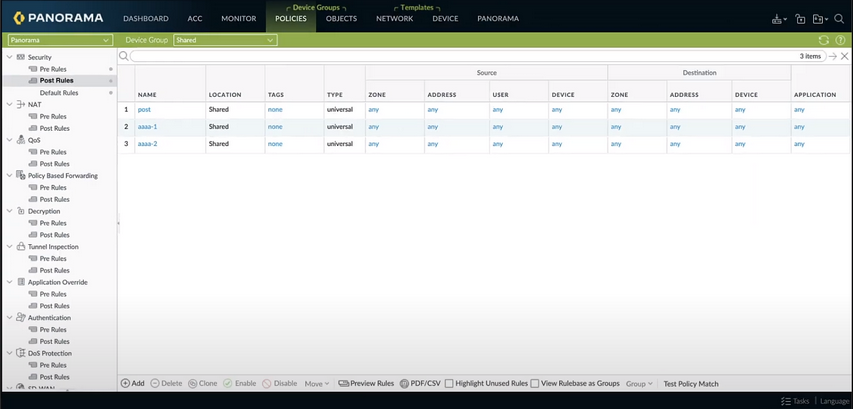Click the Enable button in toolbar

[x=240, y=383]
